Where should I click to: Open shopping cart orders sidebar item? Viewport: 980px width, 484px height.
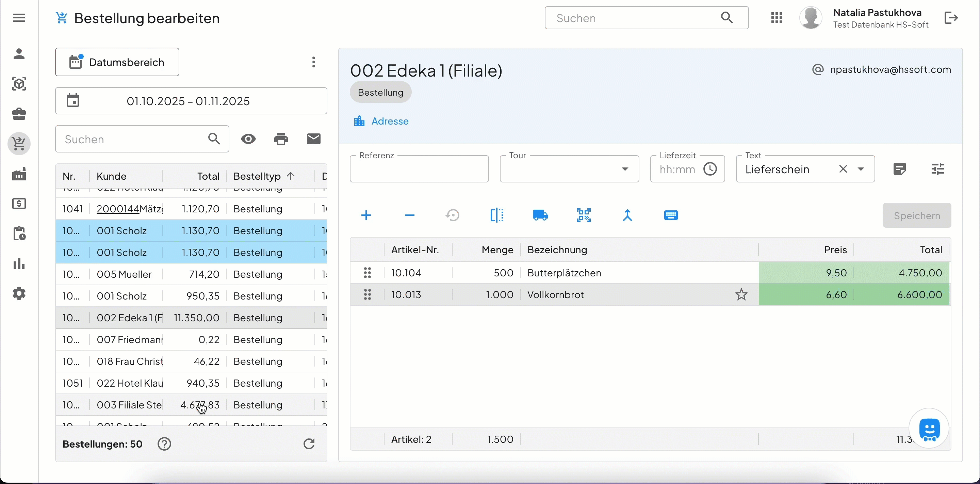pos(19,144)
